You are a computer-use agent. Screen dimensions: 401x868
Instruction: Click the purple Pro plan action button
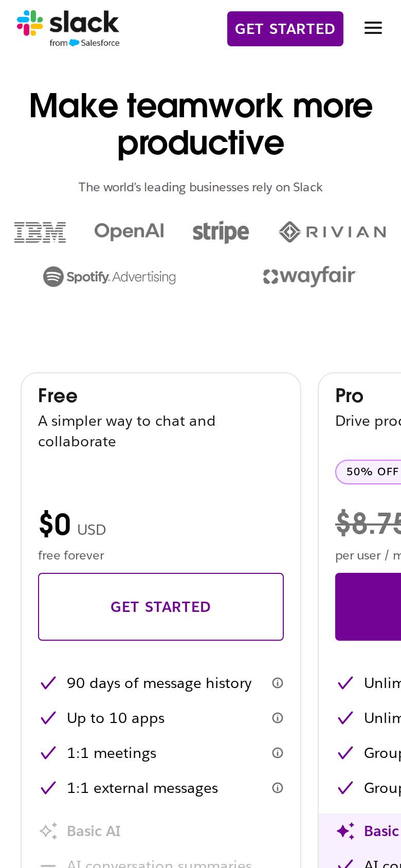coord(368,607)
